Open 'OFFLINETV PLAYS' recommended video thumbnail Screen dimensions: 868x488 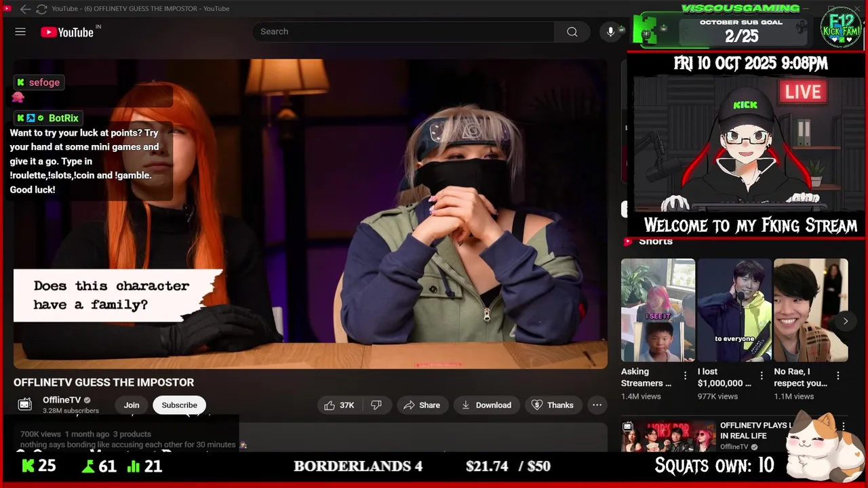[669, 436]
